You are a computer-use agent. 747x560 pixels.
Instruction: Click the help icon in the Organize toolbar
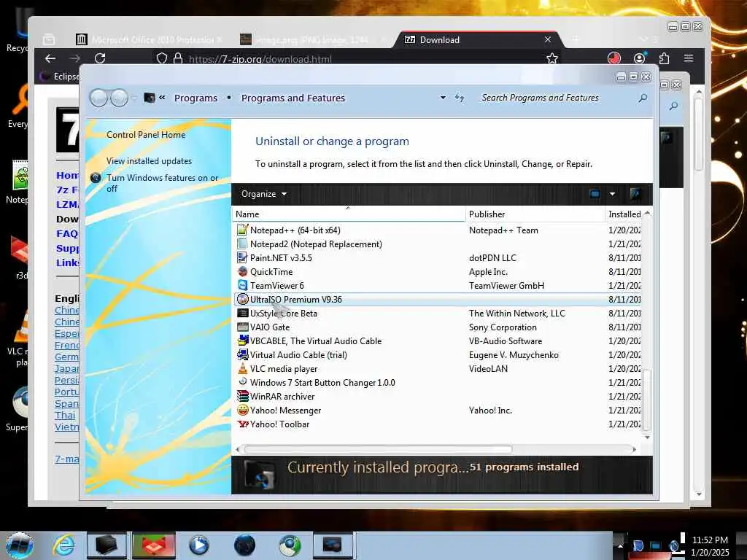point(635,194)
